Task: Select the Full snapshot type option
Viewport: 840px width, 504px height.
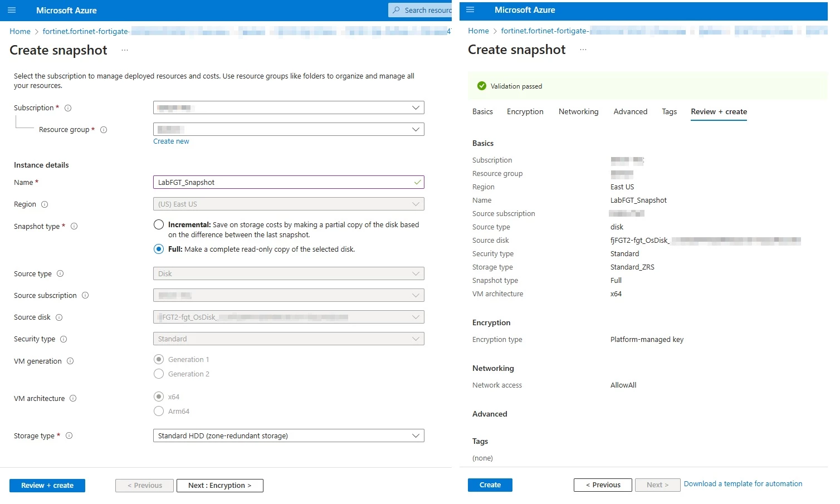Action: pos(159,249)
